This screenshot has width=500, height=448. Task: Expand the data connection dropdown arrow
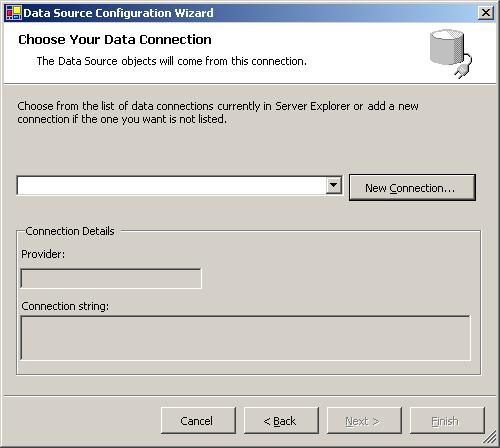click(x=334, y=185)
